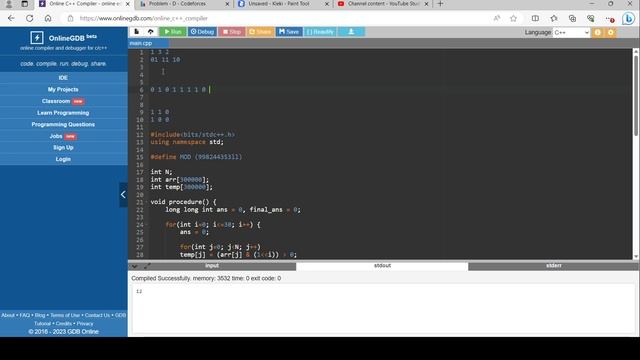Image resolution: width=640 pixels, height=360 pixels.
Task: Open the Credits footer link
Action: (x=64, y=324)
